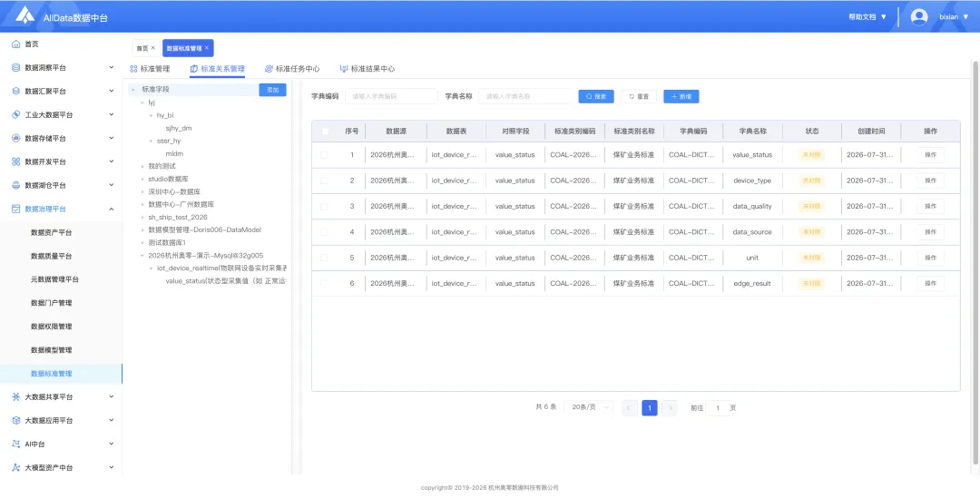This screenshot has height=498, width=980.
Task: Click 操作 button for data_quality row
Action: (x=931, y=206)
